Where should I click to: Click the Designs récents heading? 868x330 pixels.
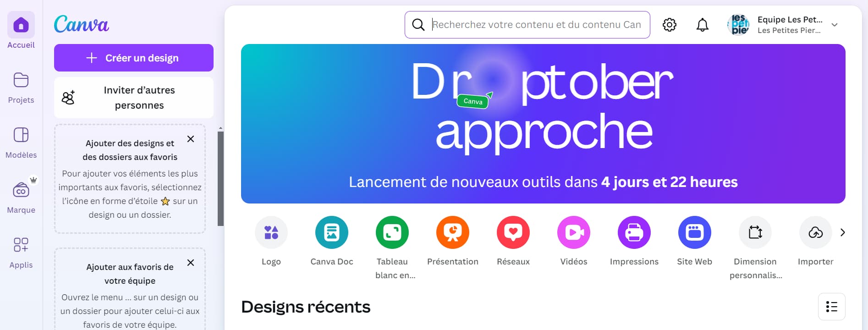pyautogui.click(x=306, y=307)
